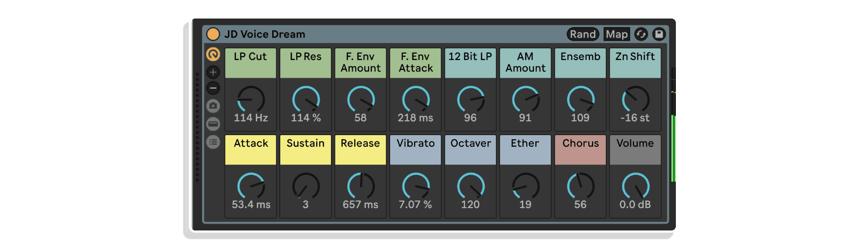Click the 7.07 % vibrato value
Image resolution: width=868 pixels, height=249 pixels.
tap(415, 205)
